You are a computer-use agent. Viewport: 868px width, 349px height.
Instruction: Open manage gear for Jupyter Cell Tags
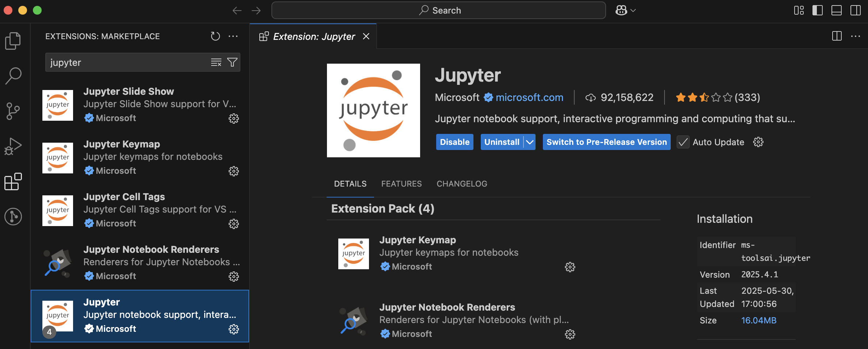(x=234, y=224)
